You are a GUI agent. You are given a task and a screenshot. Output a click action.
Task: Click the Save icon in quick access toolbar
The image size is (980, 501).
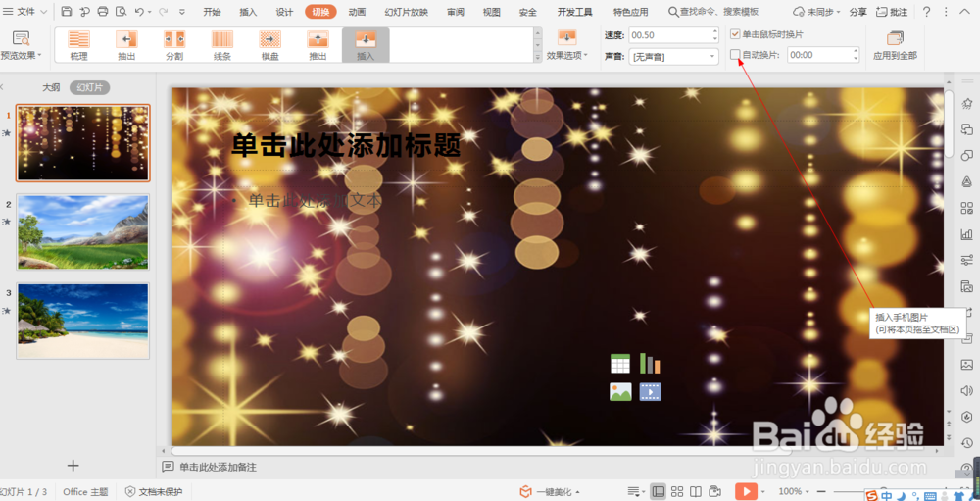click(x=67, y=12)
